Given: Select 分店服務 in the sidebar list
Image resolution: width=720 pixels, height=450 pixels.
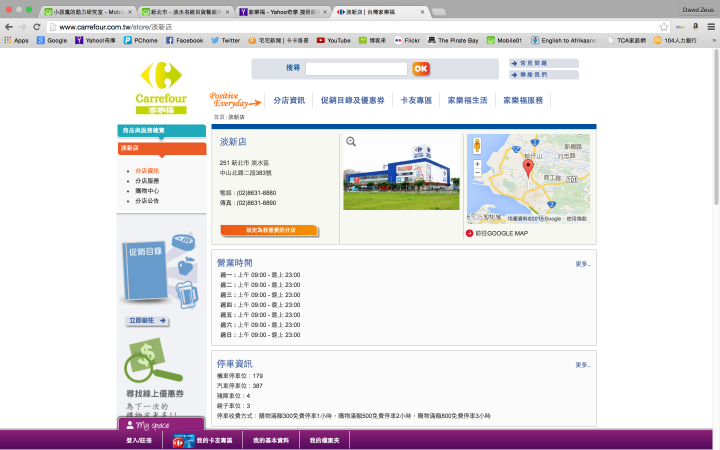Looking at the screenshot, I should click(x=147, y=181).
